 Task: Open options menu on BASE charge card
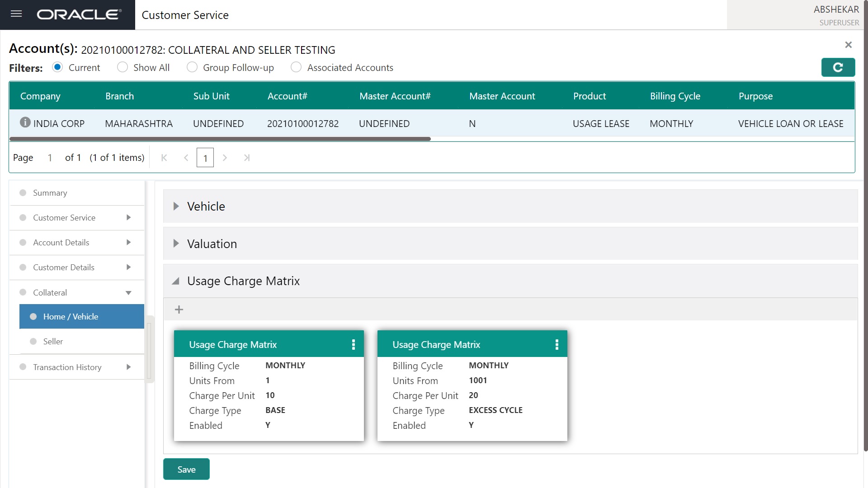coord(354,345)
